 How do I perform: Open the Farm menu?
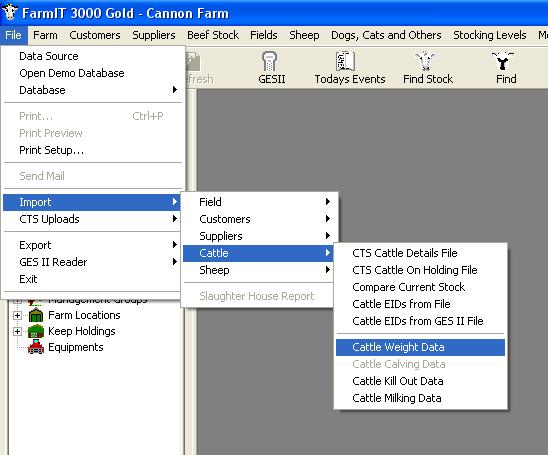point(45,35)
